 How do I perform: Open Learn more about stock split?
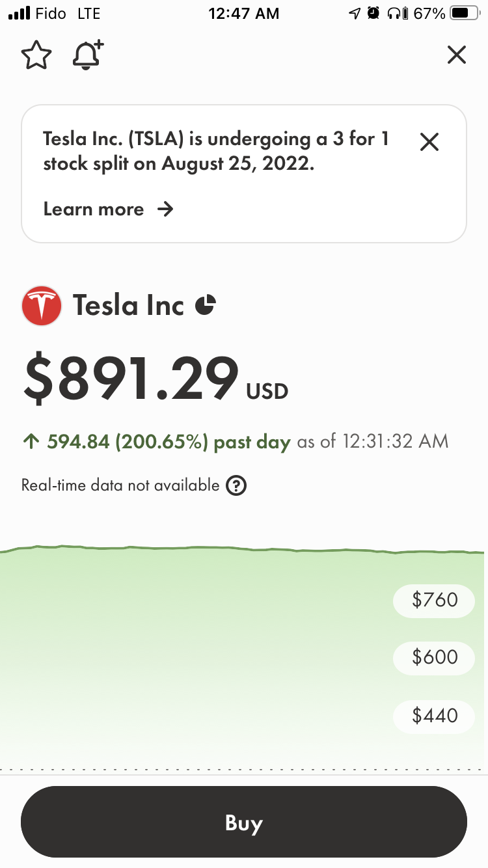94,209
